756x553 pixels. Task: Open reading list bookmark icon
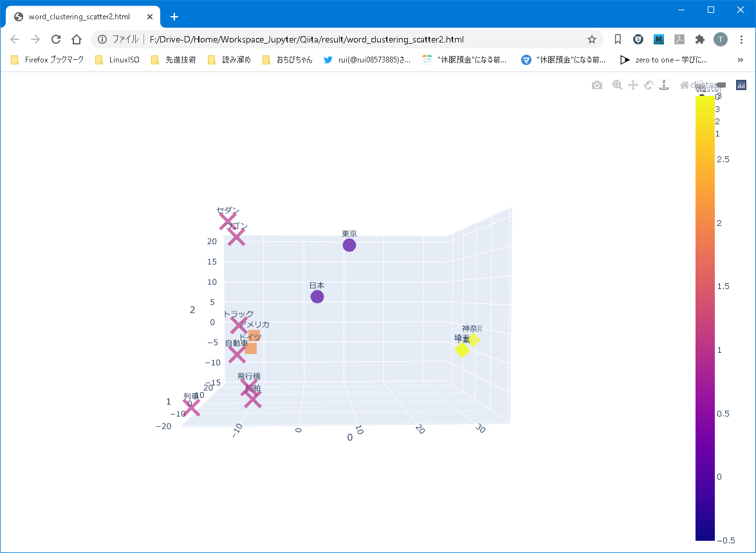click(x=618, y=39)
